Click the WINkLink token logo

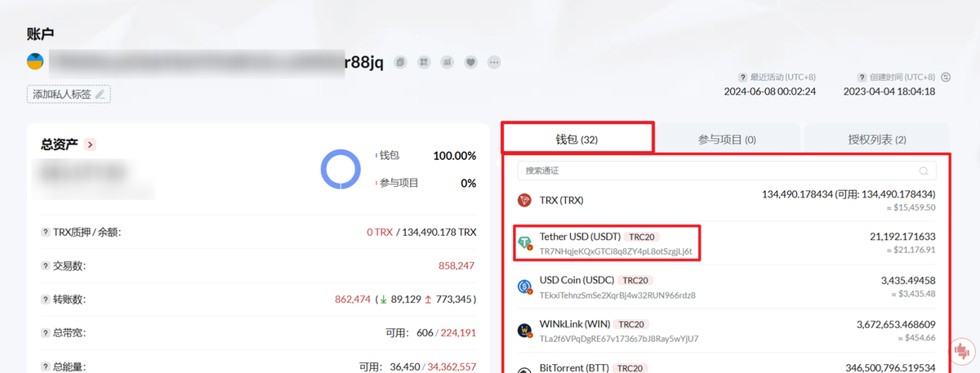(525, 331)
